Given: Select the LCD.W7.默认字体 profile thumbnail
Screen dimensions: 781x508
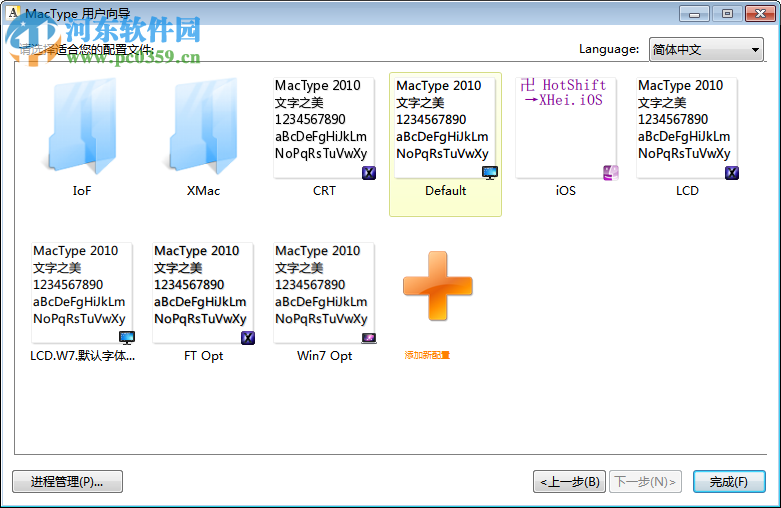Looking at the screenshot, I should [82, 293].
